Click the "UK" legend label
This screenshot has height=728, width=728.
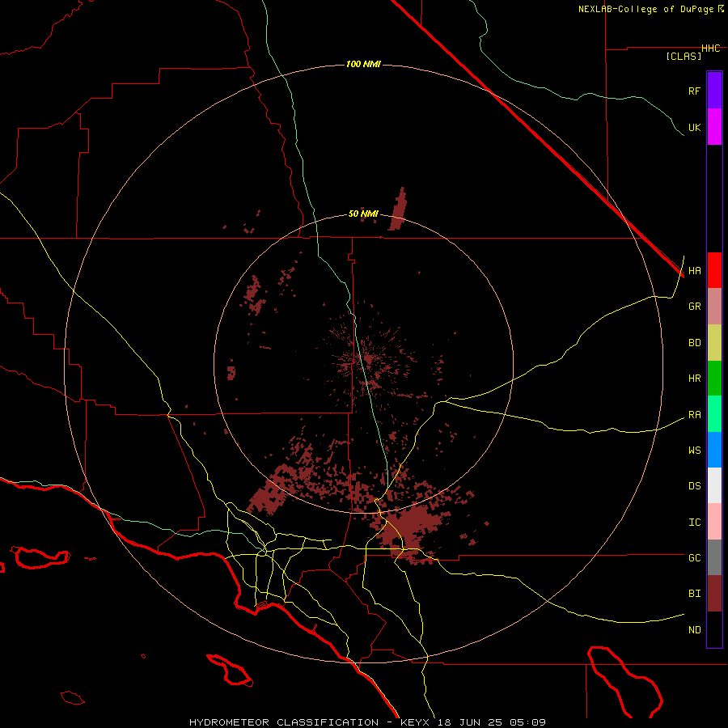694,128
